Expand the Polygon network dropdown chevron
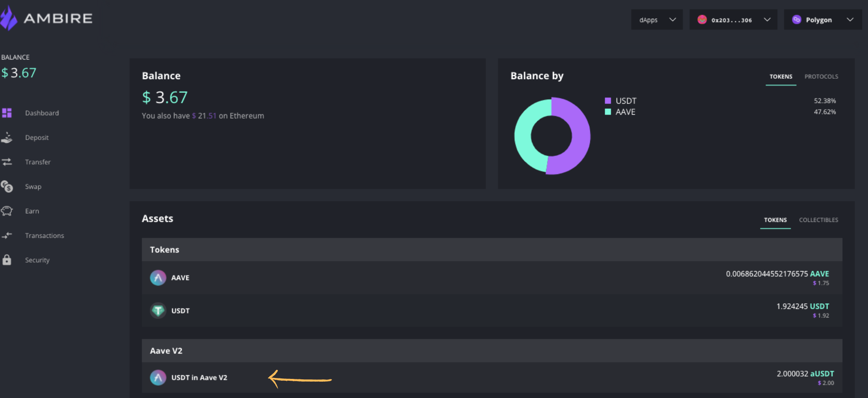 (850, 20)
